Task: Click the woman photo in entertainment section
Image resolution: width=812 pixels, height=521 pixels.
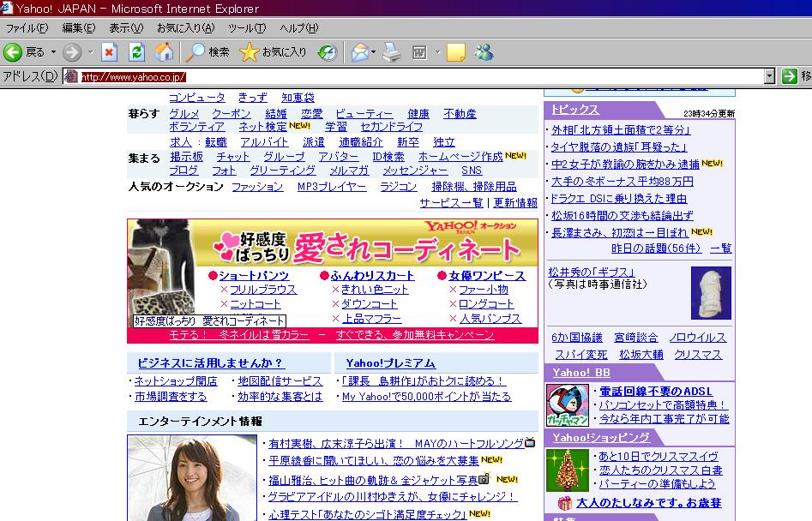Action: click(x=192, y=477)
